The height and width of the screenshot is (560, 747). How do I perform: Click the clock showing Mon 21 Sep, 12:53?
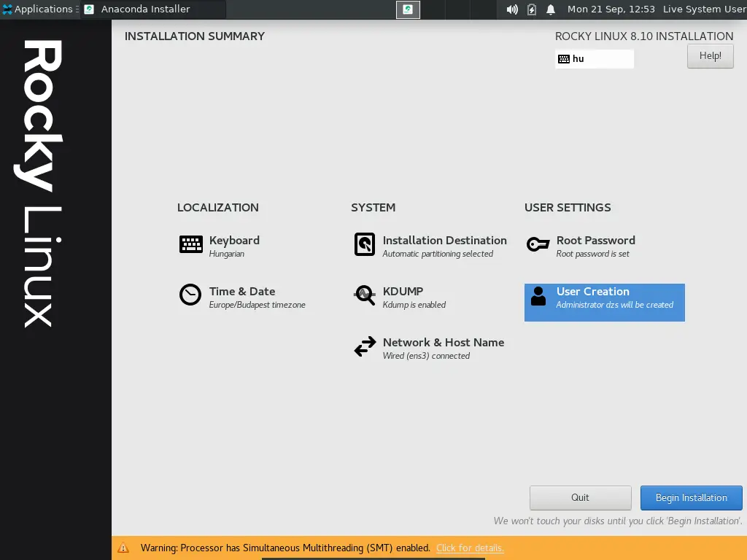pos(611,9)
